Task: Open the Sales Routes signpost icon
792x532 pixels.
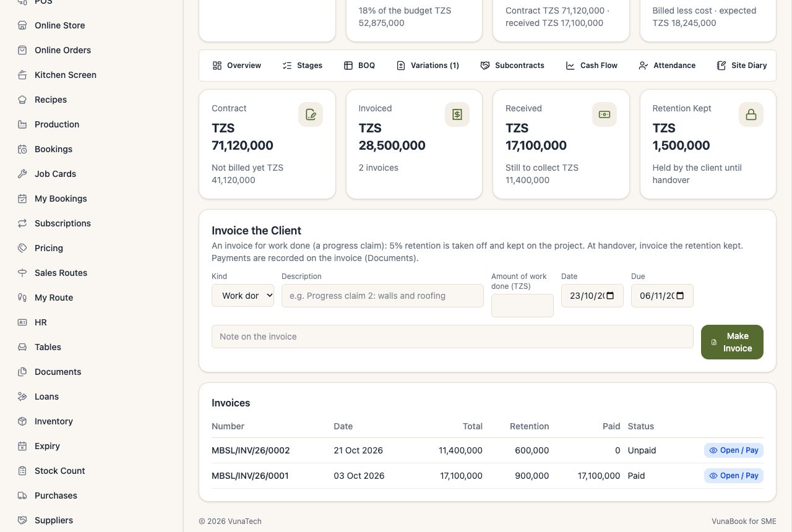Action: tap(22, 273)
